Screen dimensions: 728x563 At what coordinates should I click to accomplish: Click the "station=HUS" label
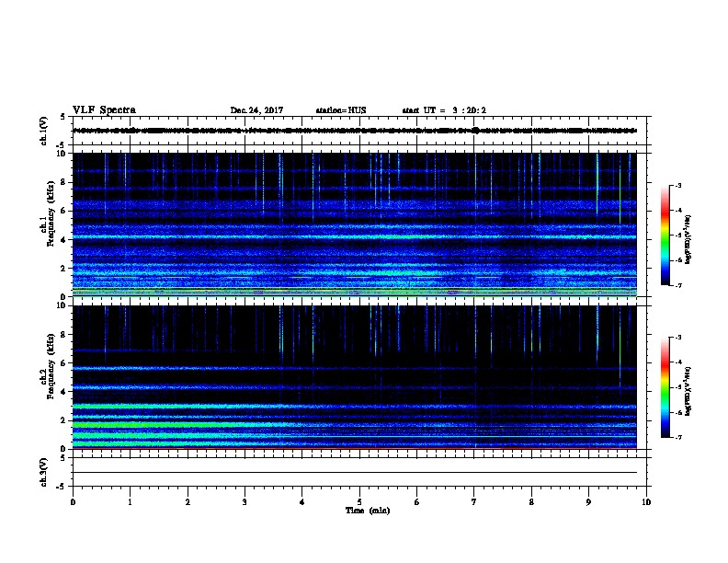341,110
